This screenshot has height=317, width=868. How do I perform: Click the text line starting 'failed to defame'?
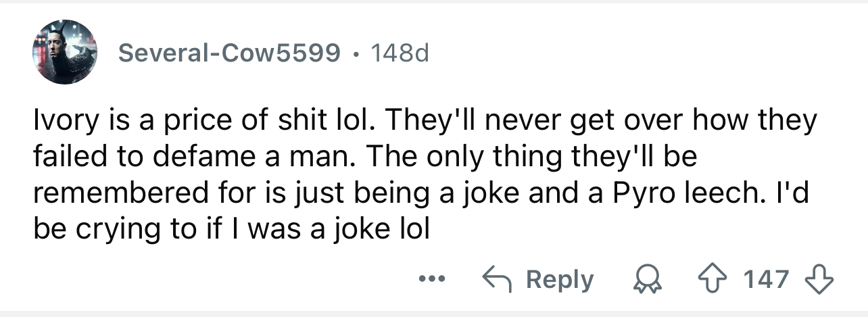(x=365, y=157)
